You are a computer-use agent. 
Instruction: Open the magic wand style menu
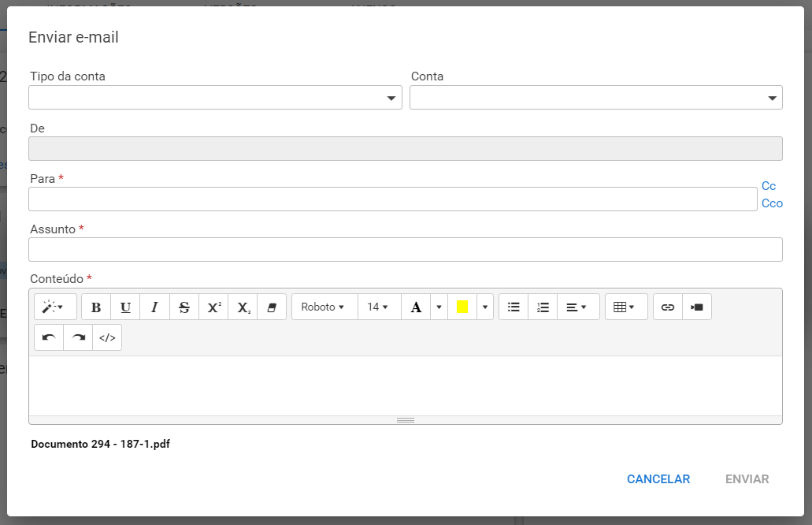(x=55, y=307)
